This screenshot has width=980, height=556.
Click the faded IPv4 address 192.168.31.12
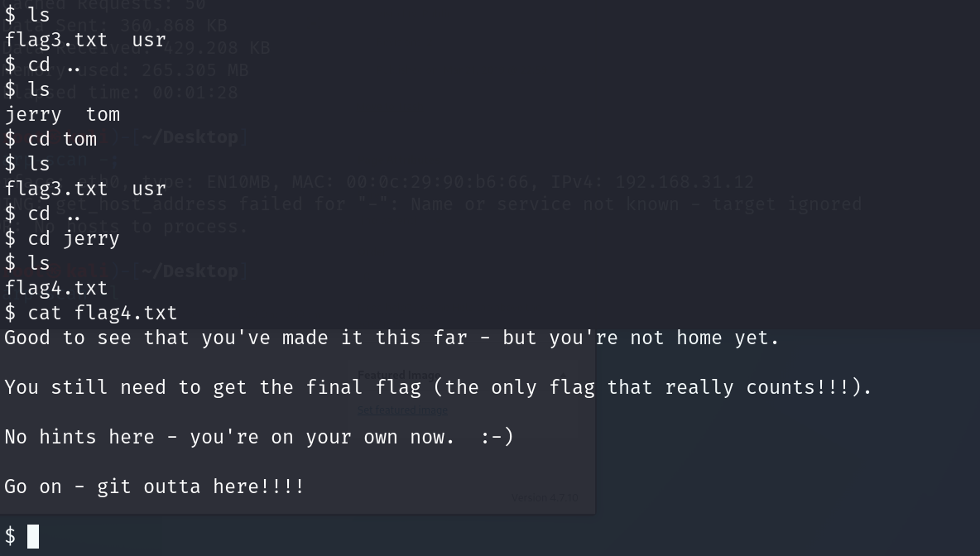point(685,182)
